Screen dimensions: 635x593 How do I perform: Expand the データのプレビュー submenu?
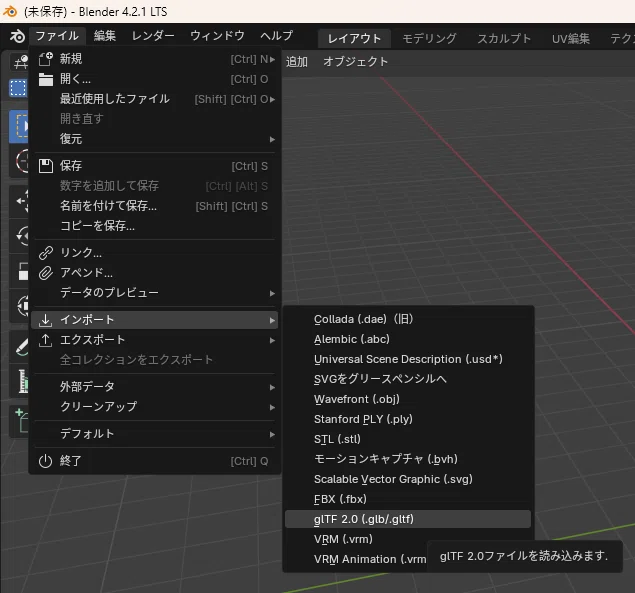[154, 292]
